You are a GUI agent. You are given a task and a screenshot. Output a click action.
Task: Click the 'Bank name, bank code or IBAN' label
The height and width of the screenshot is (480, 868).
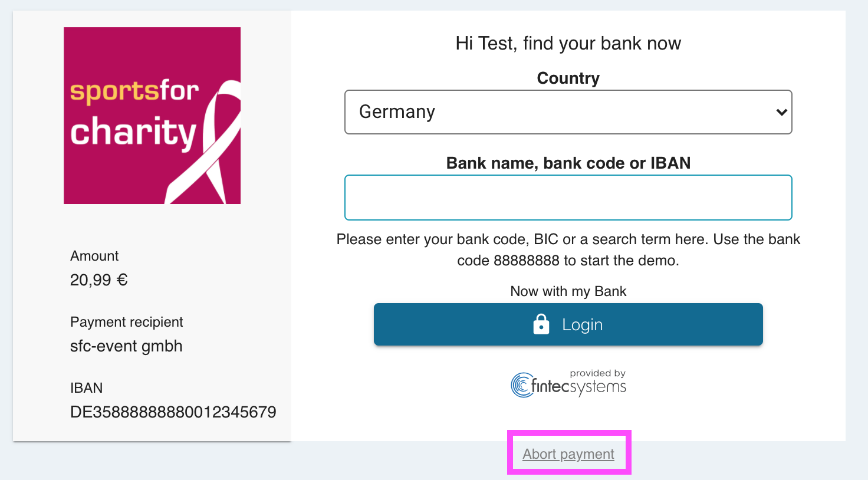pyautogui.click(x=568, y=163)
